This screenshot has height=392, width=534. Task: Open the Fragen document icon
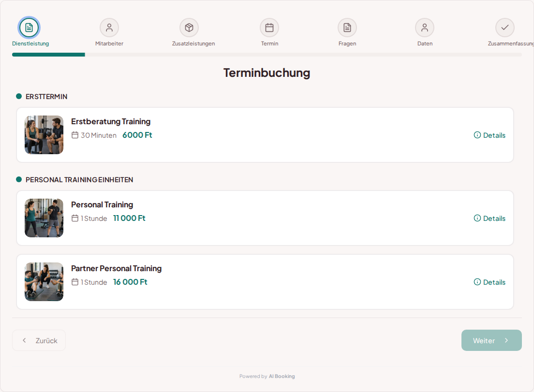(347, 28)
